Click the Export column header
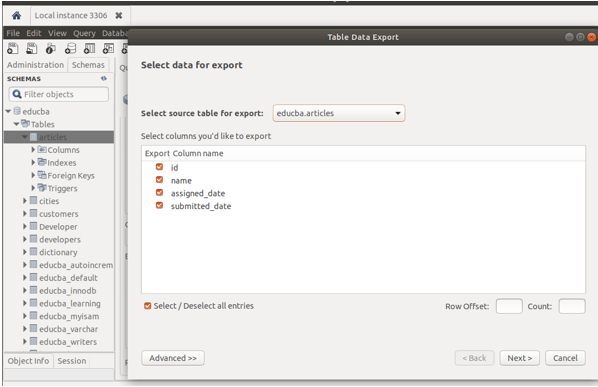The width and height of the screenshot is (598, 387). (x=157, y=153)
